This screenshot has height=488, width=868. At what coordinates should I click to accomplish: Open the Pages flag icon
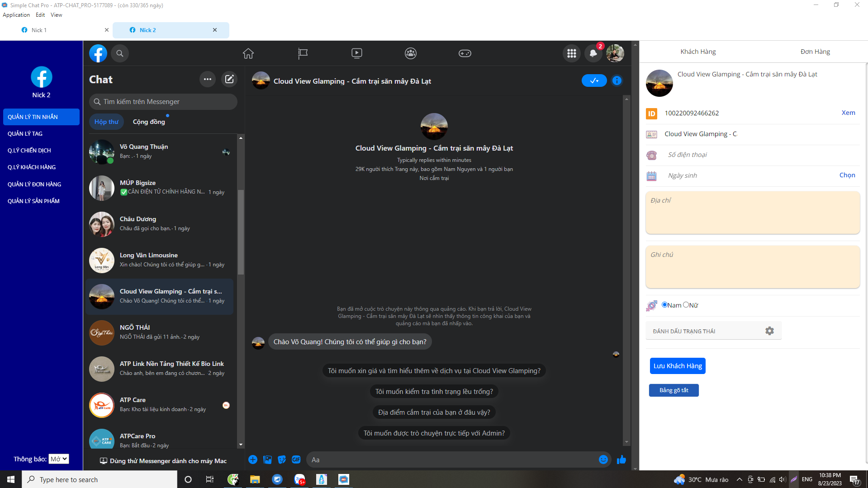click(x=303, y=53)
